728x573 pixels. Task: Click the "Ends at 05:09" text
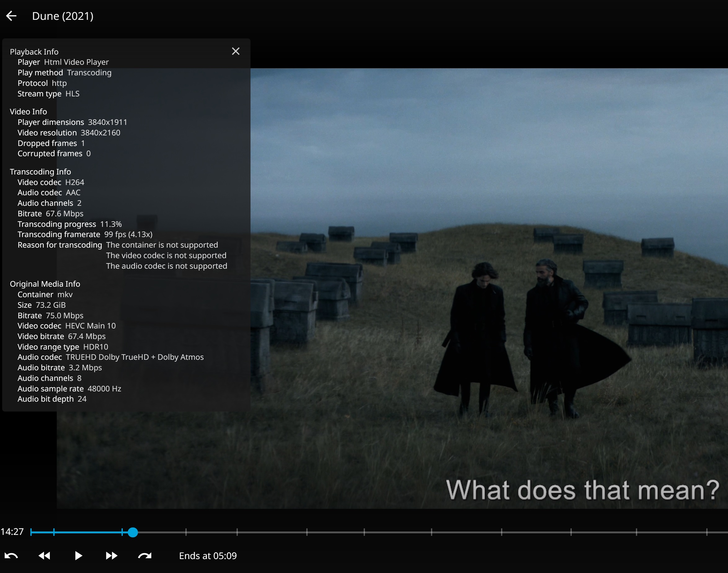208,556
